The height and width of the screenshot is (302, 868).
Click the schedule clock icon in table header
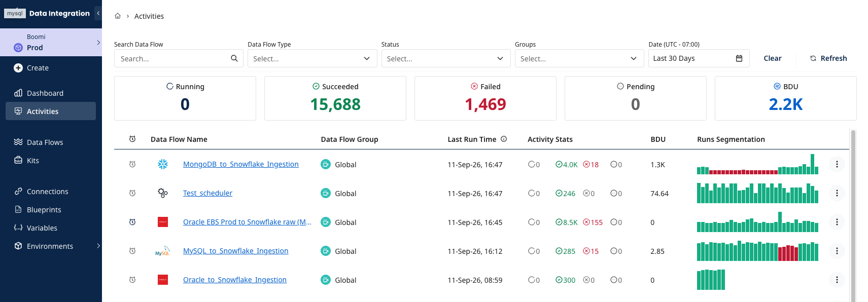pos(132,139)
